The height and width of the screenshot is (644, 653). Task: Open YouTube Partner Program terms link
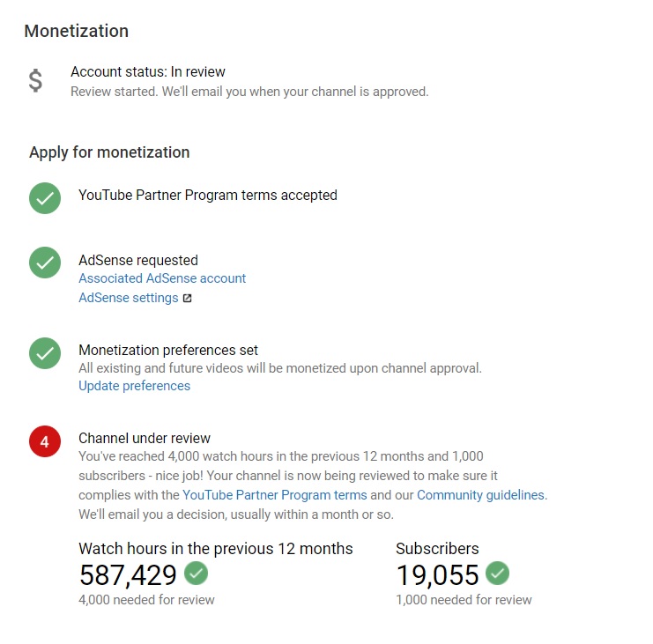275,495
